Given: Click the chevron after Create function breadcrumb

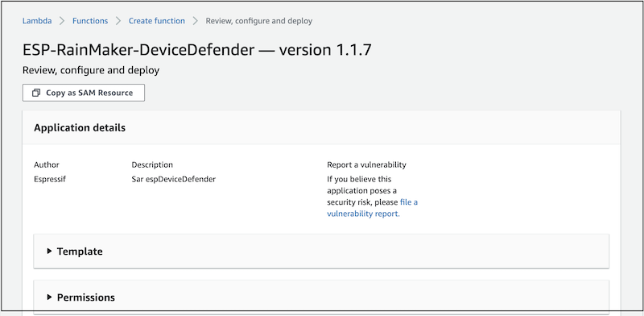Looking at the screenshot, I should (195, 21).
